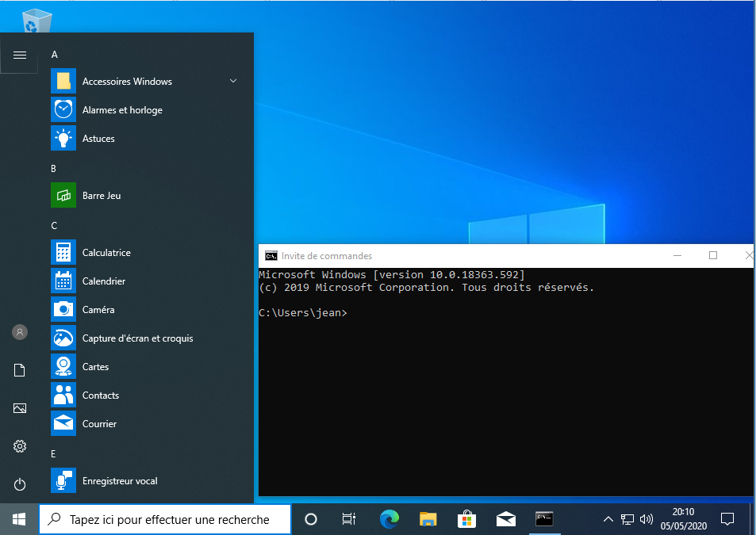The width and height of the screenshot is (756, 535).
Task: Minimize the Invite de commandes window
Action: coord(677,256)
